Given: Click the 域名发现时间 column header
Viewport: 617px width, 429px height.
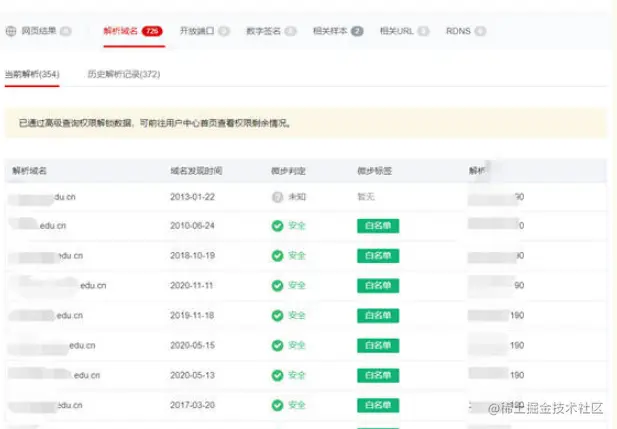Looking at the screenshot, I should pos(196,171).
